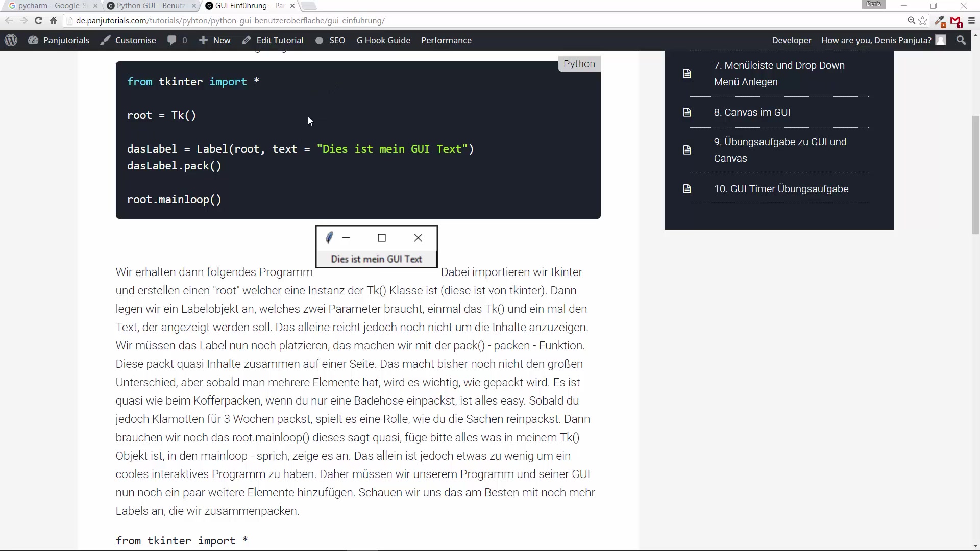Bookmark page with the star icon
Screen dimensions: 980x551
tap(923, 21)
